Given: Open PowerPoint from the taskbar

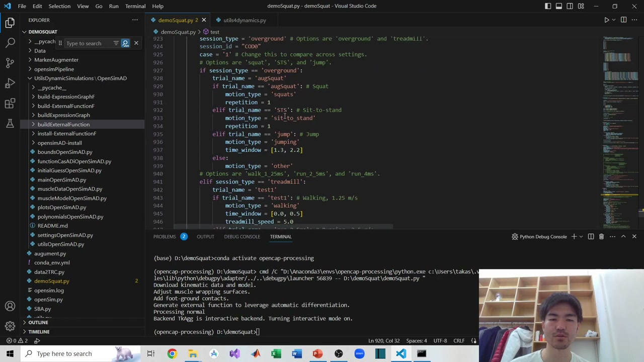Looking at the screenshot, I should 317,353.
